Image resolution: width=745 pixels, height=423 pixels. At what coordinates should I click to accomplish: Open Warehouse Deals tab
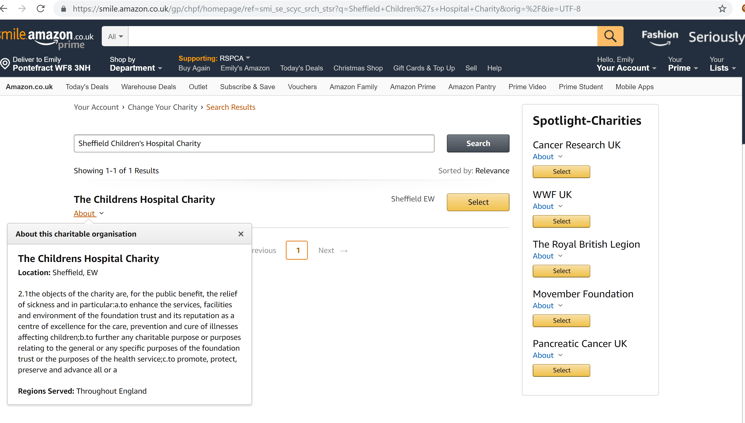(148, 87)
